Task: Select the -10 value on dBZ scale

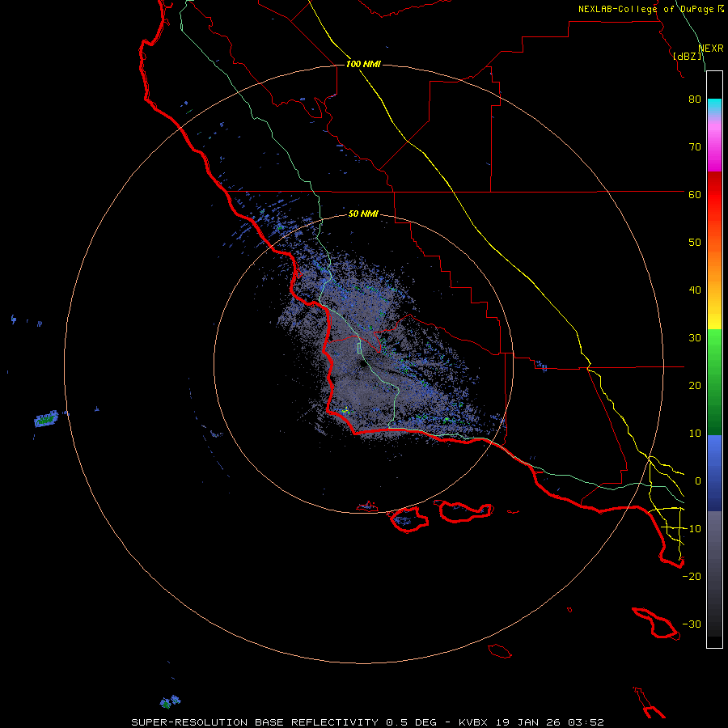Action: (x=692, y=529)
